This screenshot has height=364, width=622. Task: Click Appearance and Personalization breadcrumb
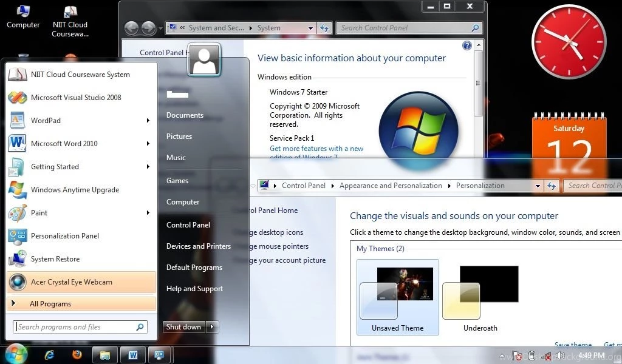click(391, 186)
